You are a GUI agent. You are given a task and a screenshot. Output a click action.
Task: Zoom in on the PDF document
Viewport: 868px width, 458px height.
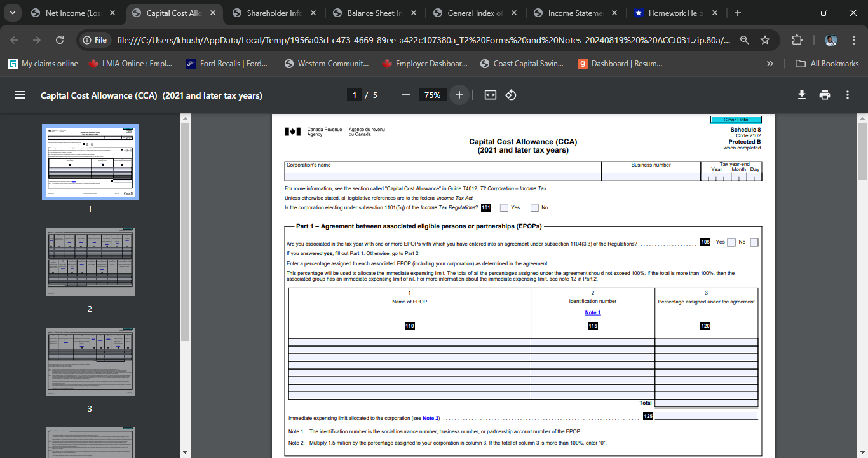coord(459,95)
